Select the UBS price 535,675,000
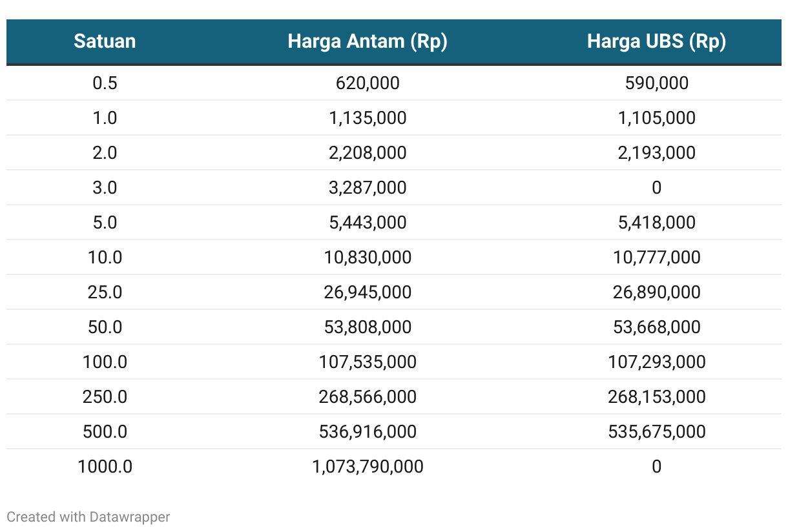Viewport: 788px width, 532px height. 656,432
